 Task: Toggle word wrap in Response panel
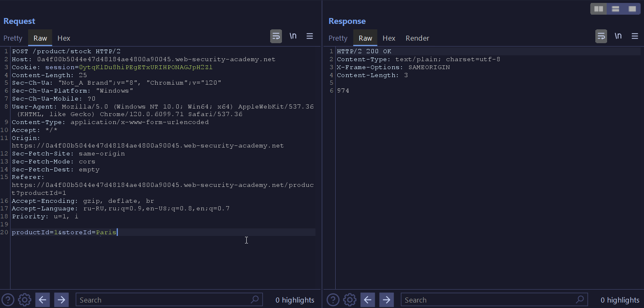(x=601, y=36)
